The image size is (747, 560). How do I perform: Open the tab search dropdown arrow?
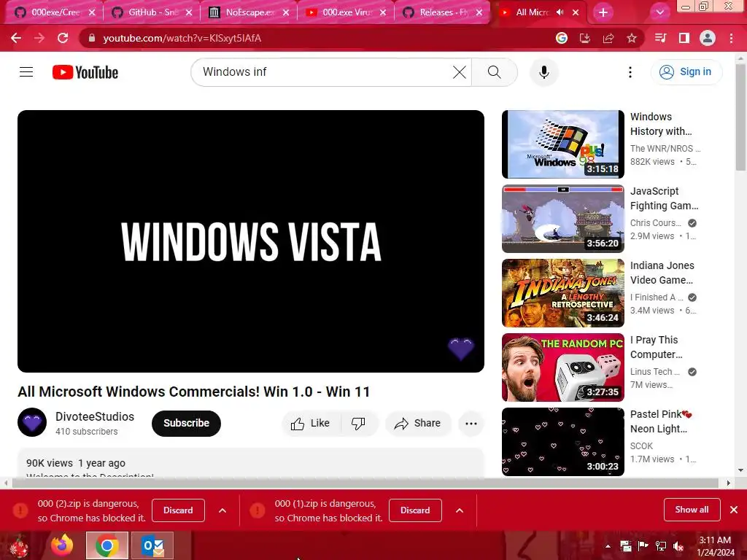tap(659, 12)
